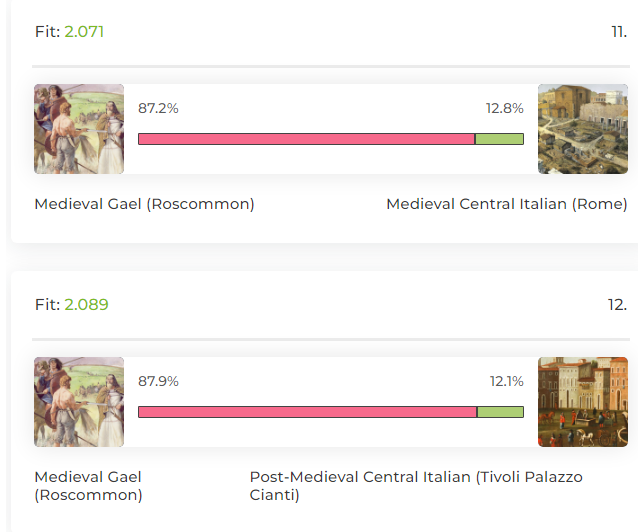The width and height of the screenshot is (638, 532).
Task: Click the rank number 12.
Action: (x=617, y=304)
